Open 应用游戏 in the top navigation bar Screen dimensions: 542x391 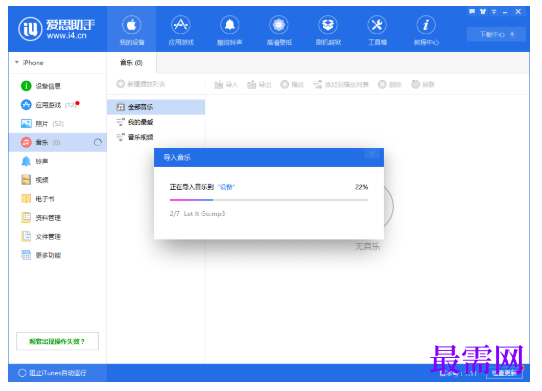pos(180,30)
